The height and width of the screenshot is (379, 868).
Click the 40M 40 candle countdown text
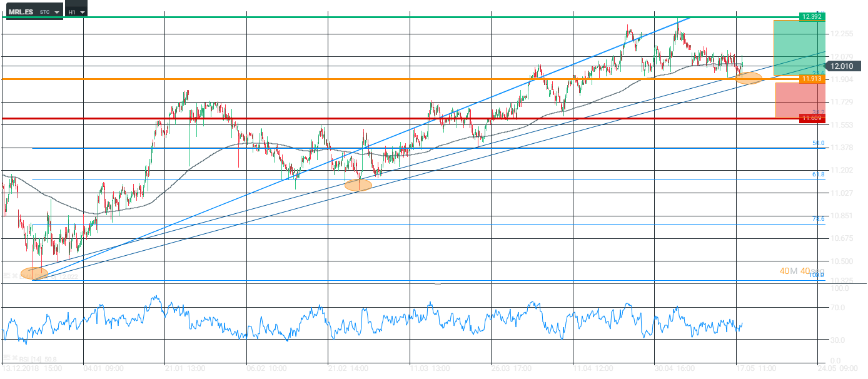(x=802, y=271)
